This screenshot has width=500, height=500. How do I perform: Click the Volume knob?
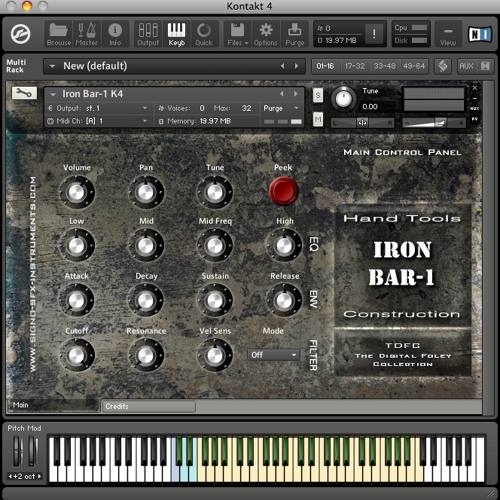click(77, 192)
